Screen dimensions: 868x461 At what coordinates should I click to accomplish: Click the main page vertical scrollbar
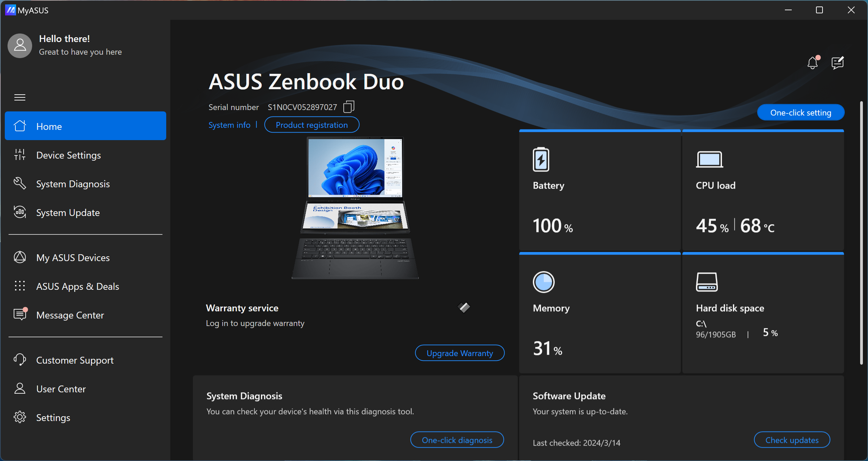pyautogui.click(x=861, y=233)
